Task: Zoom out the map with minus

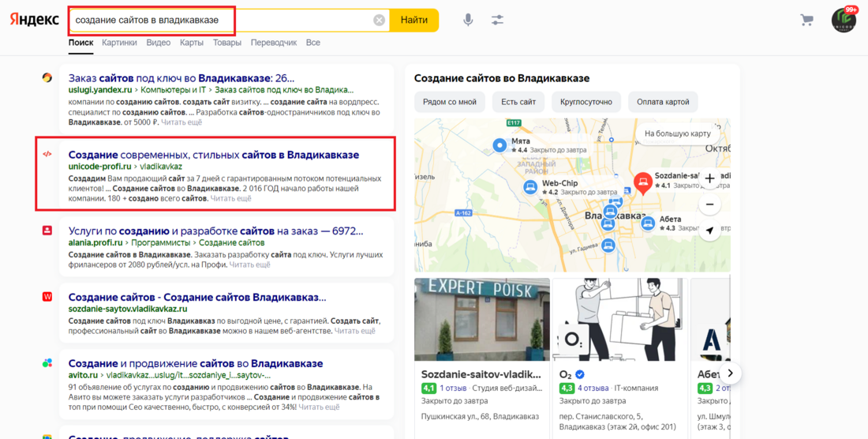Action: [x=709, y=204]
